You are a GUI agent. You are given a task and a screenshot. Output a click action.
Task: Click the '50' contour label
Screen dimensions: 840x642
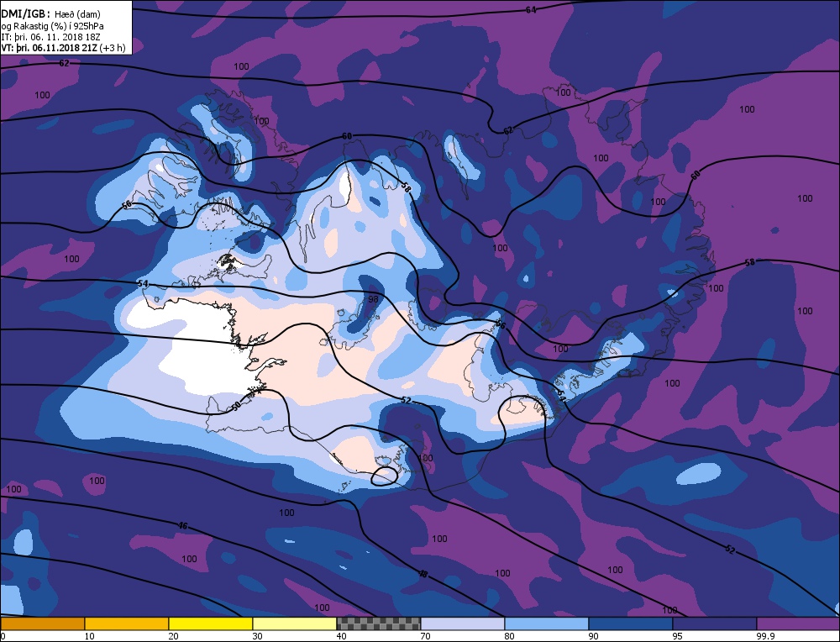pos(236,408)
